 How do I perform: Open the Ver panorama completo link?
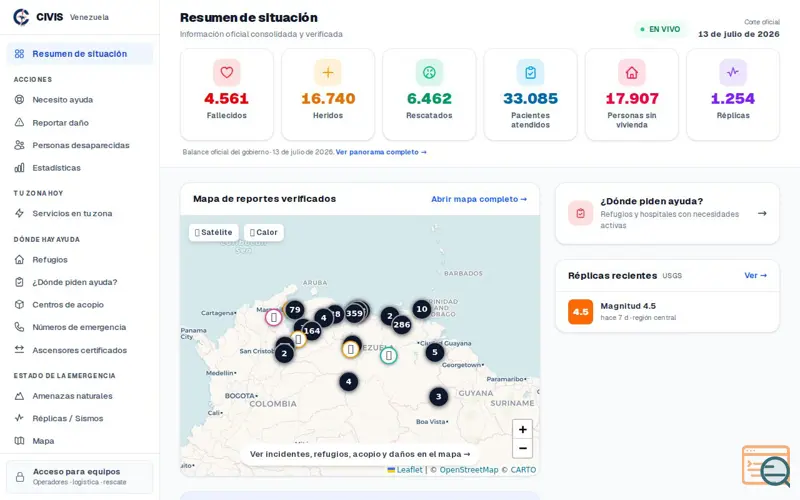point(381,152)
